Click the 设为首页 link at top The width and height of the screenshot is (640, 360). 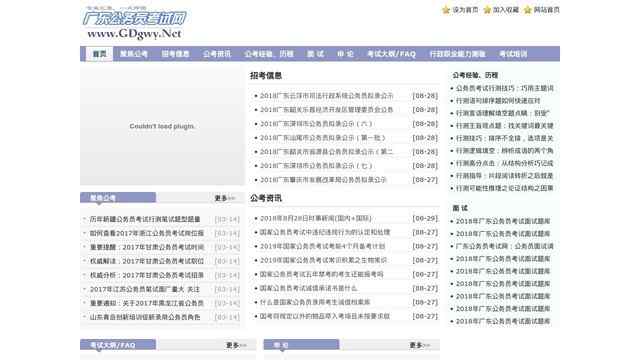click(465, 10)
